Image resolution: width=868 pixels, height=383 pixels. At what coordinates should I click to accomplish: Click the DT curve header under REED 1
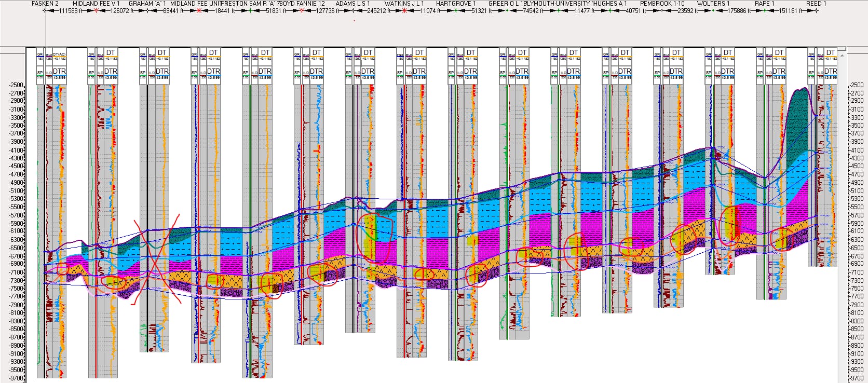tap(831, 52)
